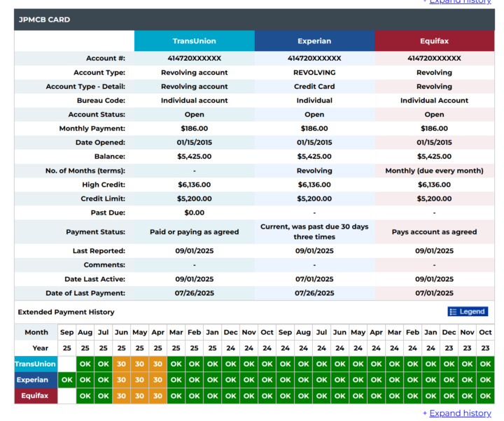Image resolution: width=504 pixels, height=421 pixels.
Task: Click the Year row header
Action: tap(36, 348)
